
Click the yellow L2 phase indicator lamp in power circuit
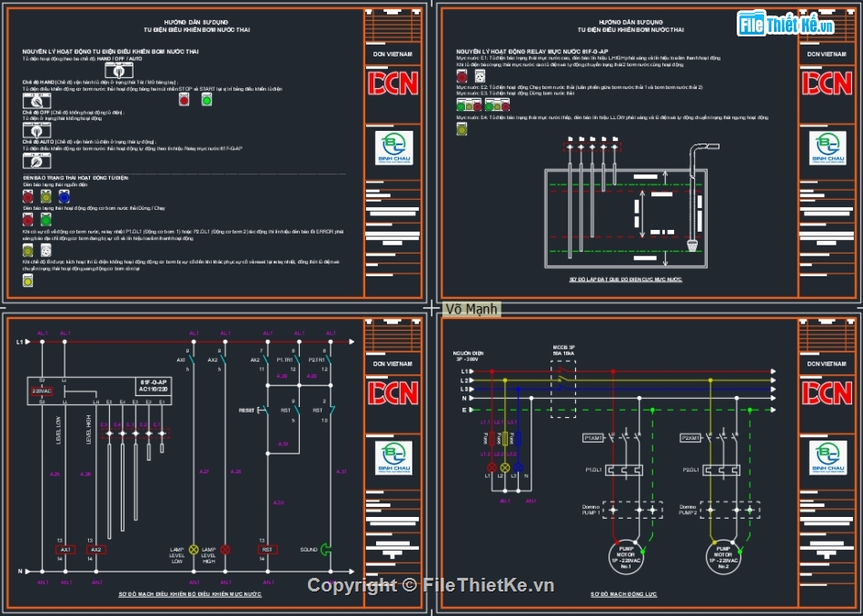(505, 467)
